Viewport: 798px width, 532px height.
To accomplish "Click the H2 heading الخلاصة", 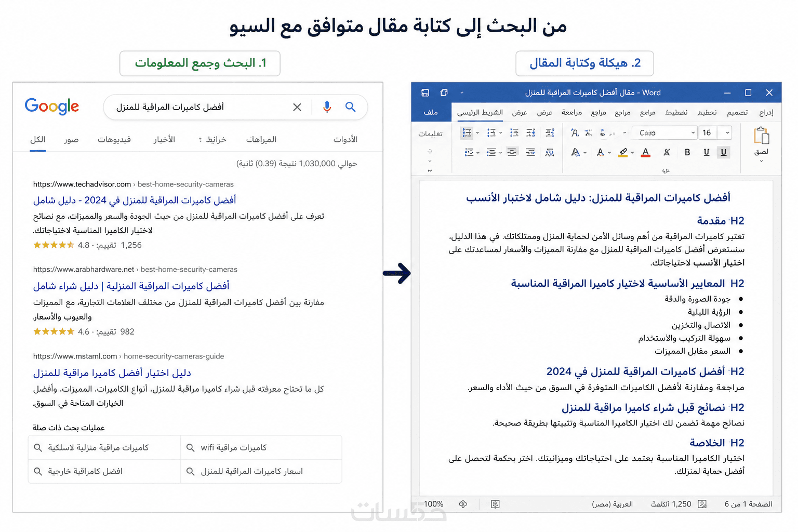I will pos(717,443).
